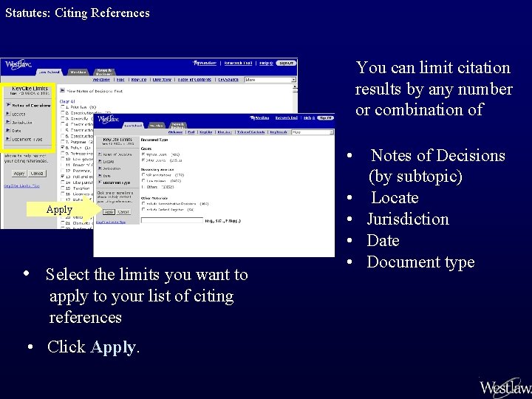Click Jurisdiction arrow icon in front window
Image resolution: width=532 pixels, height=399 pixels.
click(x=100, y=168)
